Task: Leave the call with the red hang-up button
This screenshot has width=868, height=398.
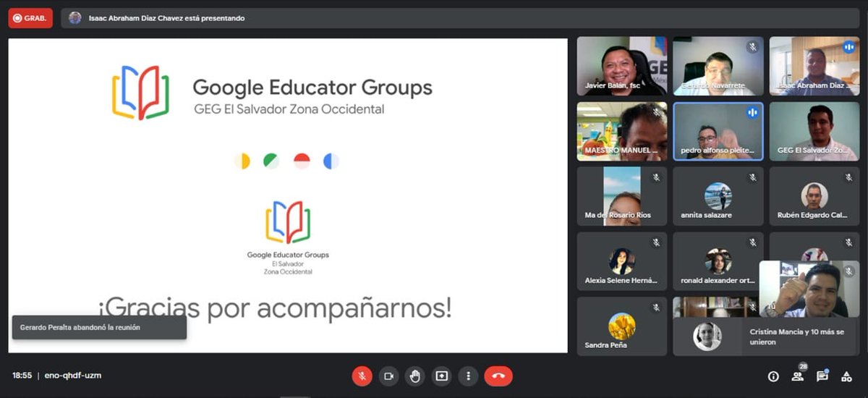Action: point(498,376)
